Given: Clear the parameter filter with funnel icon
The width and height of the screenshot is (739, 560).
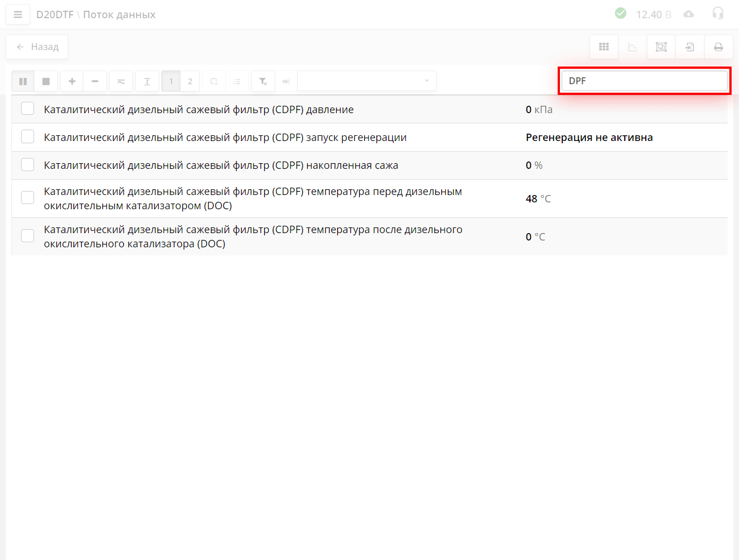Looking at the screenshot, I should 263,81.
